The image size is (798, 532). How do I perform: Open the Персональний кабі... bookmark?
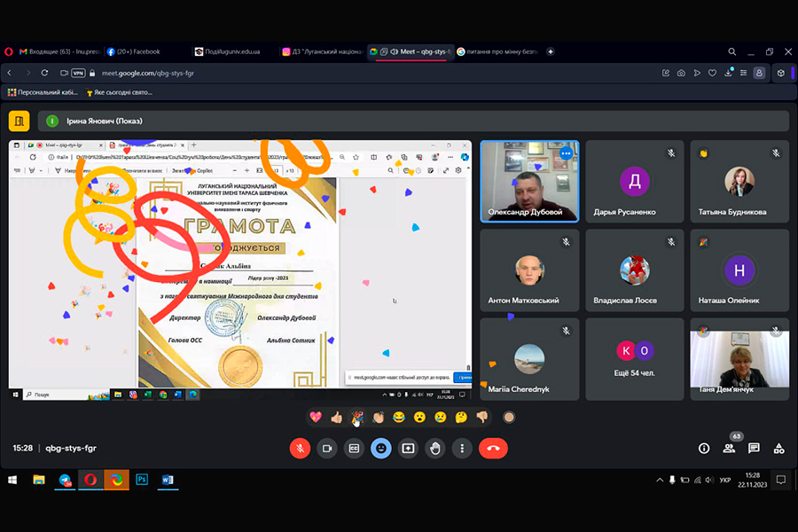coord(43,92)
